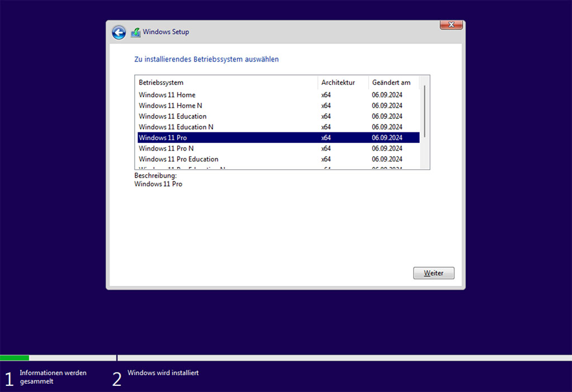Pick Windows 11 Pro N row

278,149
